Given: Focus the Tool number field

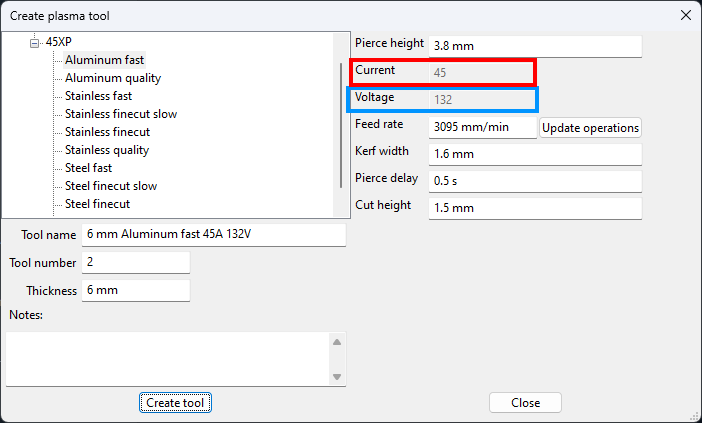Looking at the screenshot, I should 136,263.
